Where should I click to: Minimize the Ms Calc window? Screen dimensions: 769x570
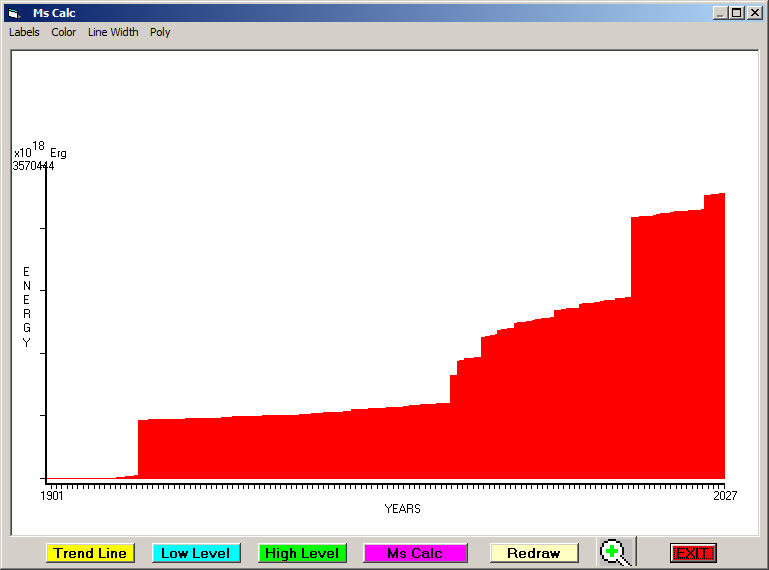[720, 13]
